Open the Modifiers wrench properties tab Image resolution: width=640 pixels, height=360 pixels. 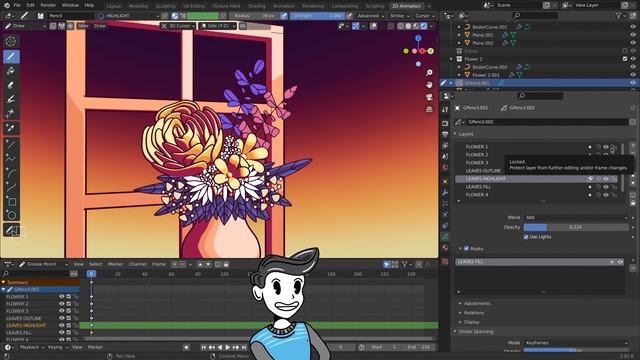(x=445, y=192)
